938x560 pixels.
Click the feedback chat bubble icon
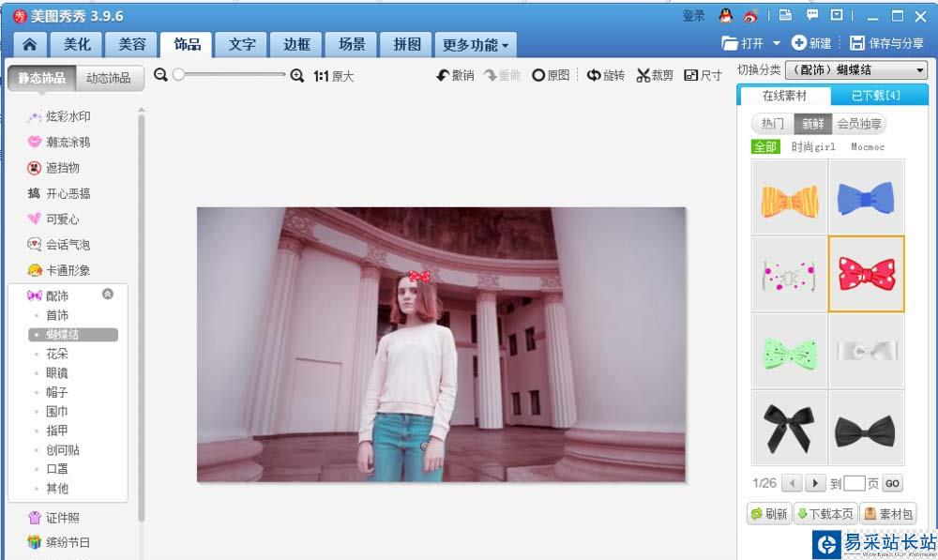pos(811,15)
